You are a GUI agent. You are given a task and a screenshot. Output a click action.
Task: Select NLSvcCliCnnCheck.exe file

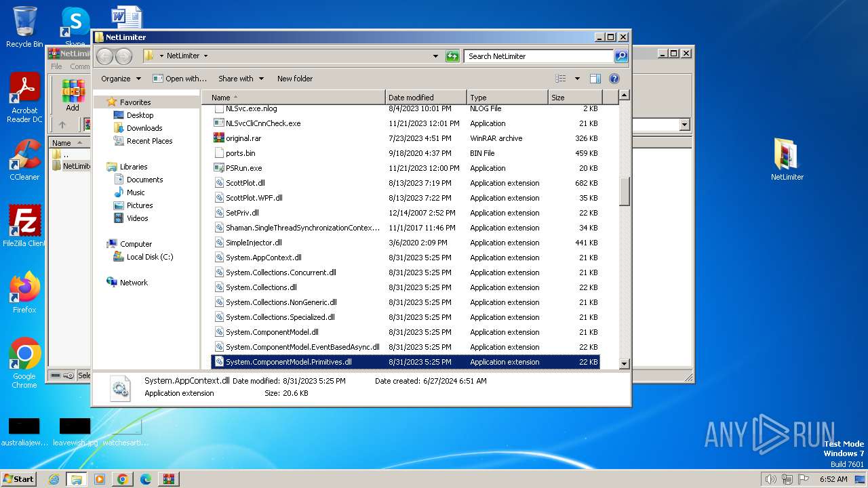click(x=405, y=123)
